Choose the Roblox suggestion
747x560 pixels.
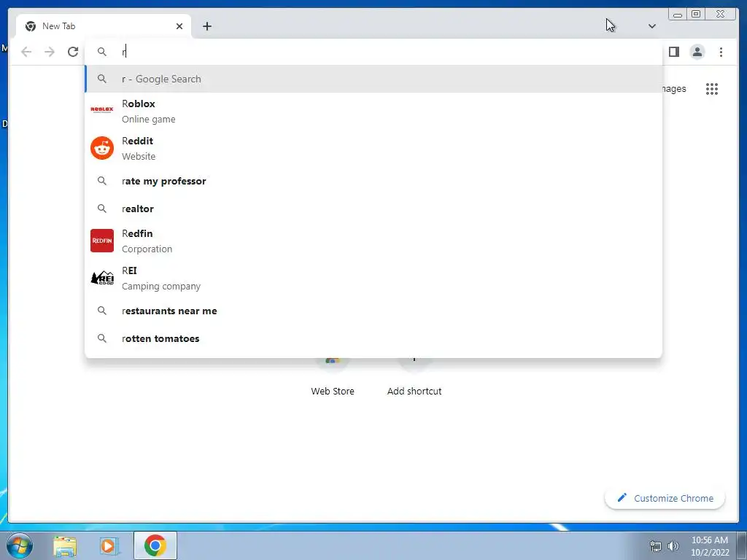click(x=373, y=111)
